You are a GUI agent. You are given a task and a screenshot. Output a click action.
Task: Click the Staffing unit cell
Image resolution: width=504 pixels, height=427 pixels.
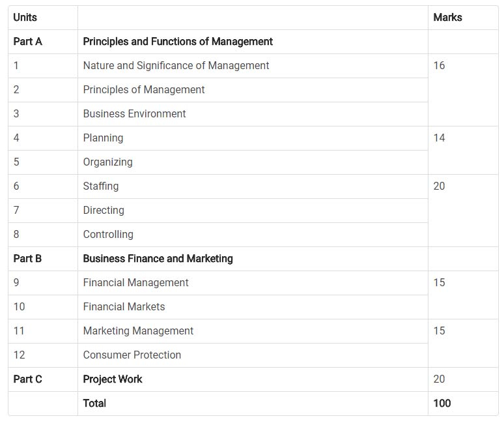point(101,186)
